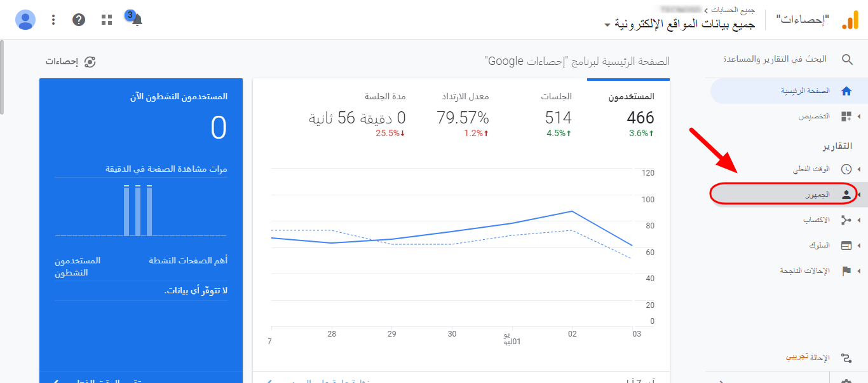Expand the السلوك section arrow
This screenshot has height=383, width=868.
pyautogui.click(x=859, y=246)
